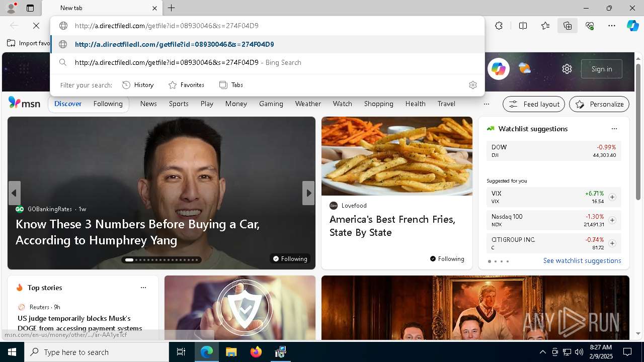
Task: Open Settings and more ellipsis menu
Action: click(612, 26)
